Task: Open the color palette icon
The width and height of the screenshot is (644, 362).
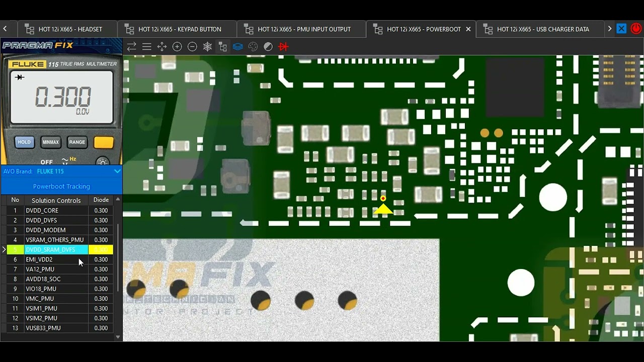Action: click(253, 47)
